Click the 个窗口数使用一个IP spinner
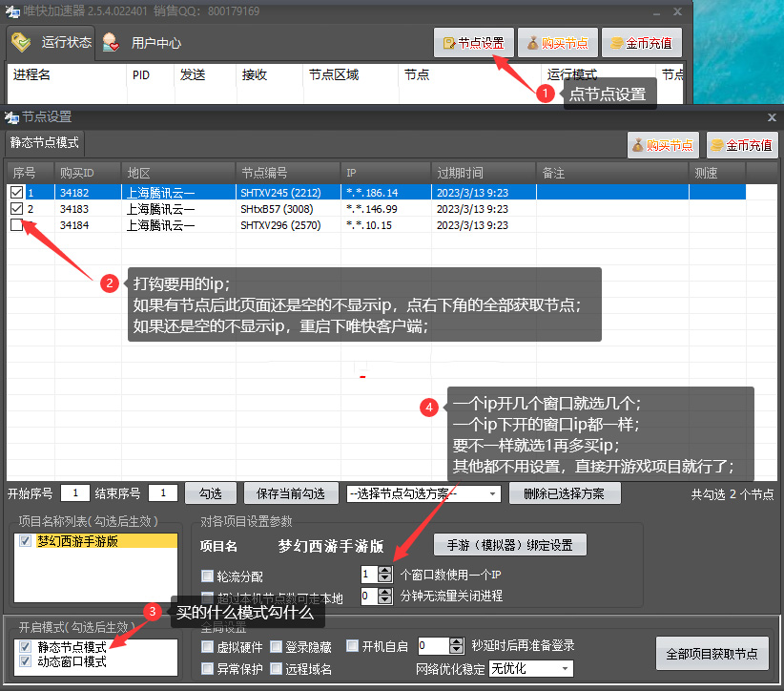 coord(377,575)
